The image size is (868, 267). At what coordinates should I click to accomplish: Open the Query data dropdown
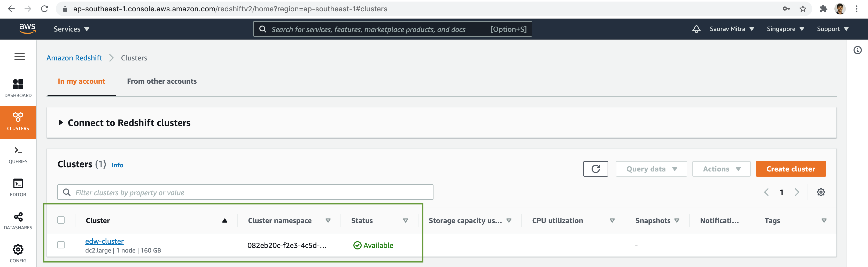(651, 169)
